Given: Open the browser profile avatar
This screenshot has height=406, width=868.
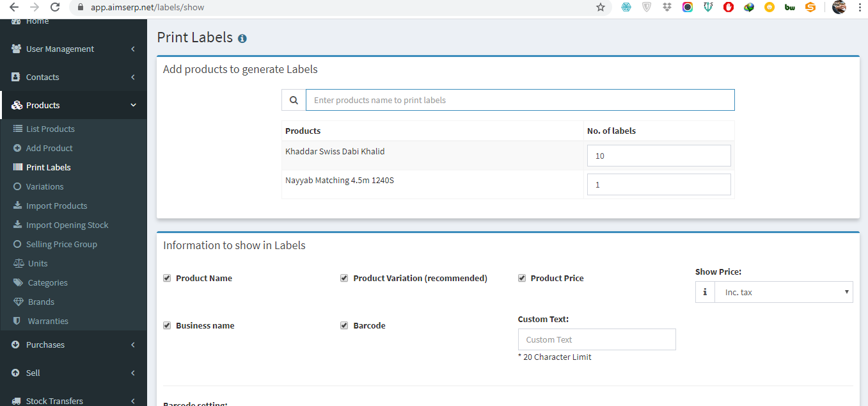Looking at the screenshot, I should (839, 7).
